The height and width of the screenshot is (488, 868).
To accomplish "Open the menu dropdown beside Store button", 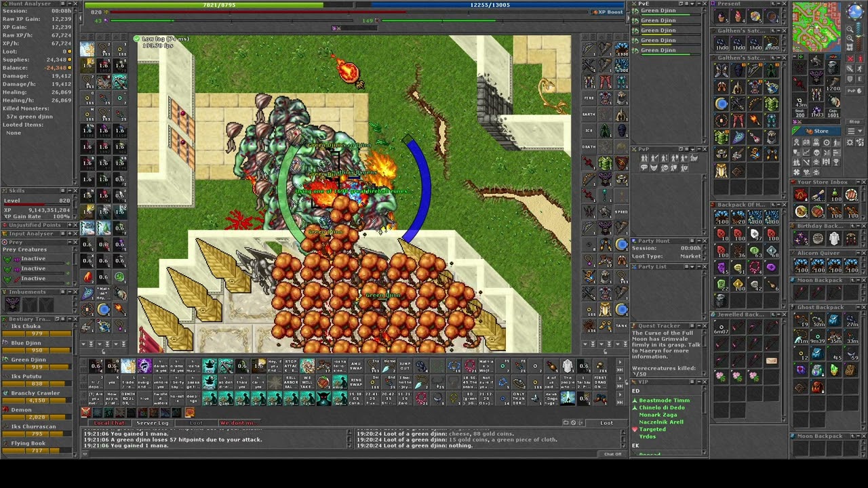I will point(855,131).
